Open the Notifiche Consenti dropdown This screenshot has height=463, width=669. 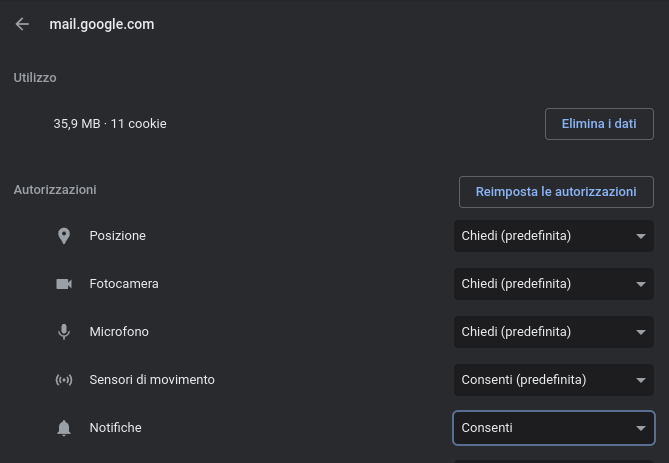click(x=554, y=428)
